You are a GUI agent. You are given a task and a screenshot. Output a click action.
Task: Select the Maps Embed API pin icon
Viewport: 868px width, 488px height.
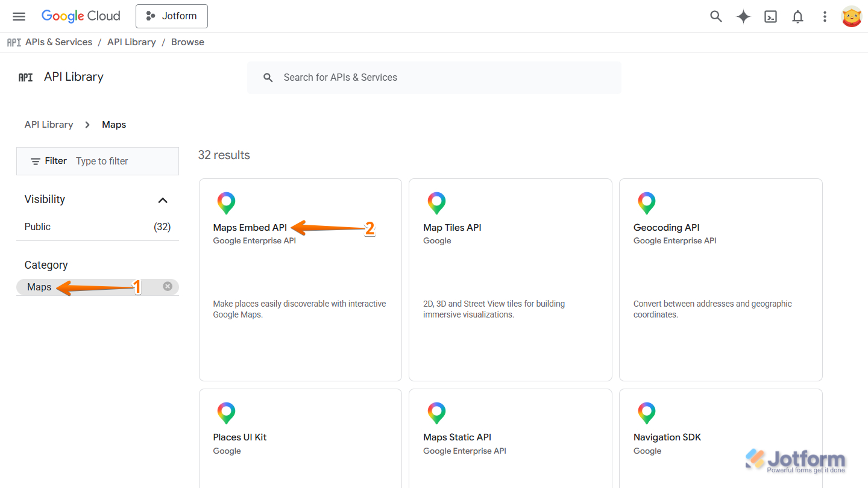coord(226,203)
